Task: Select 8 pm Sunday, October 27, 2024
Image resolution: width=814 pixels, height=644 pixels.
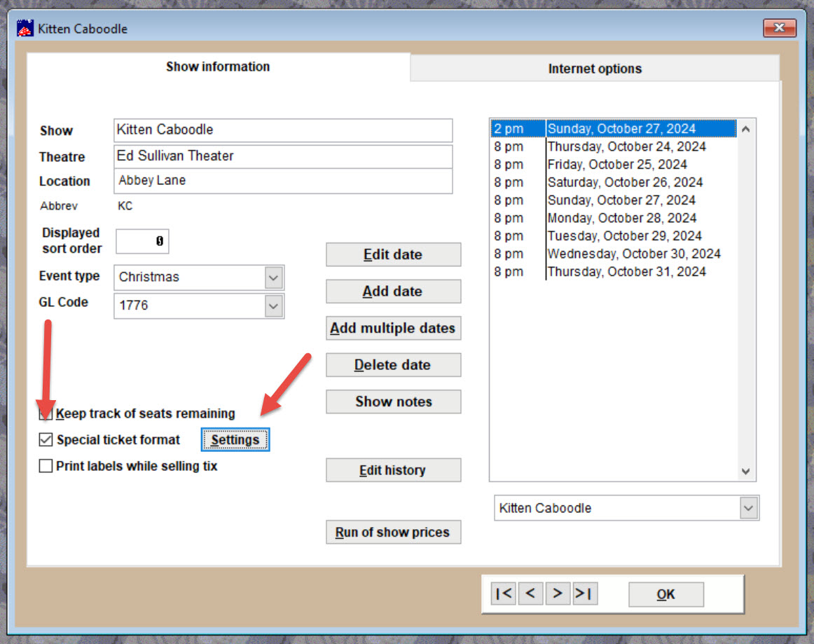Action: (614, 200)
